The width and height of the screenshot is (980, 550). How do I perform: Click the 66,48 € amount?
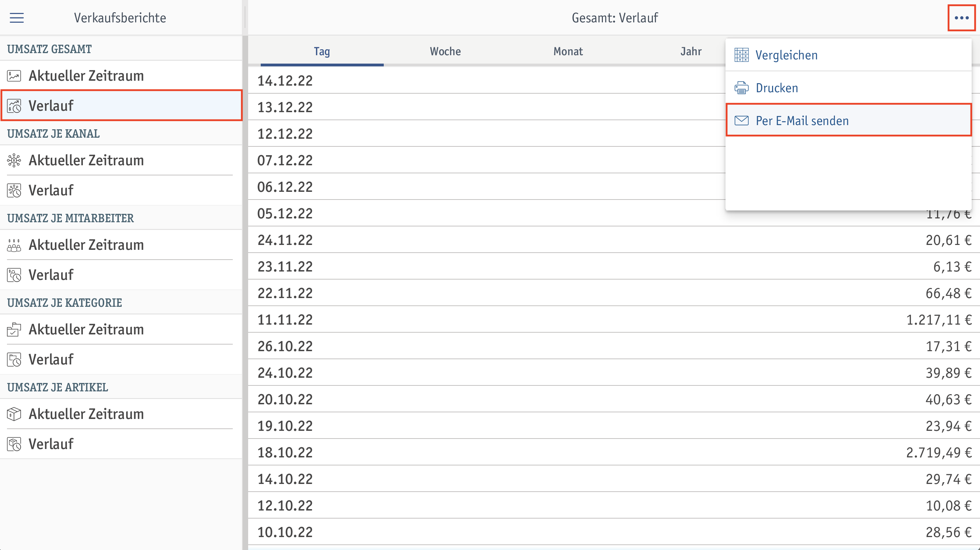click(x=949, y=293)
